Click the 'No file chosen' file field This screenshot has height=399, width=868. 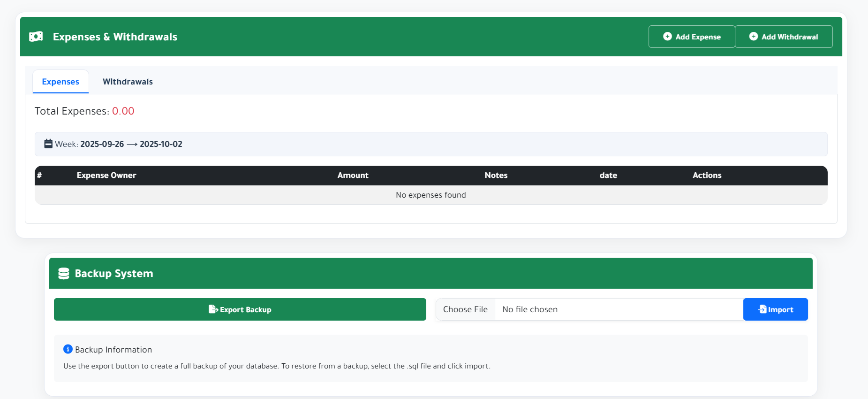coord(618,309)
